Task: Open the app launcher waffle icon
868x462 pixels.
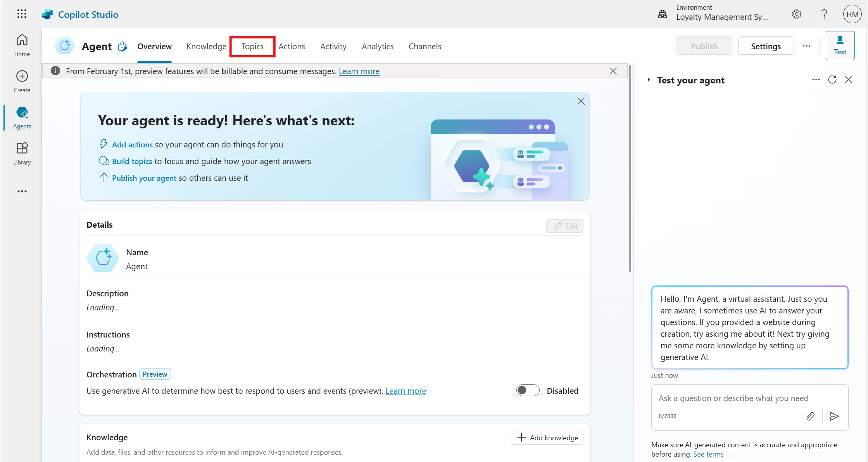Action: (x=22, y=14)
